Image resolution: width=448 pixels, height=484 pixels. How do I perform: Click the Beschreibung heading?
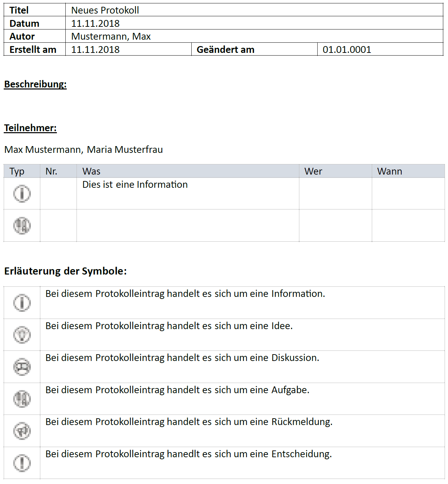click(x=35, y=84)
